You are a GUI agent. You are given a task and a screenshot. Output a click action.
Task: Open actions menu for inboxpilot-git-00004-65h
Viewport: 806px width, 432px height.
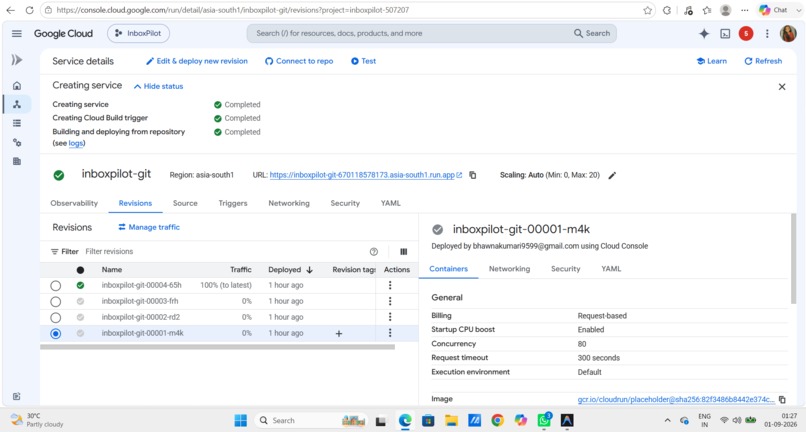(390, 285)
